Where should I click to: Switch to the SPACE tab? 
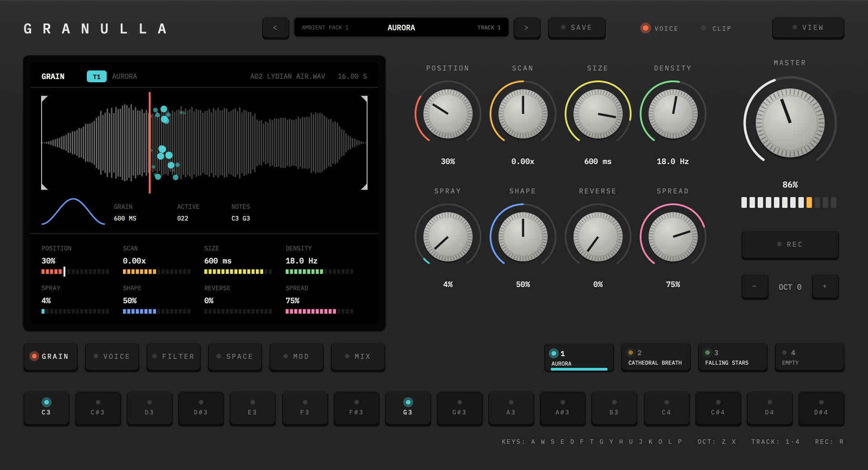tap(235, 357)
